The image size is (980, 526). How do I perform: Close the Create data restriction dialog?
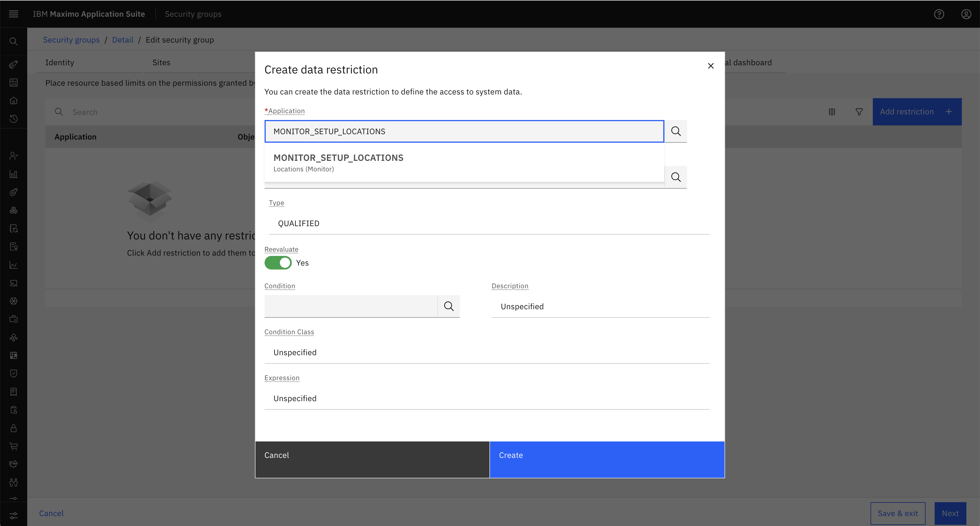pyautogui.click(x=711, y=66)
